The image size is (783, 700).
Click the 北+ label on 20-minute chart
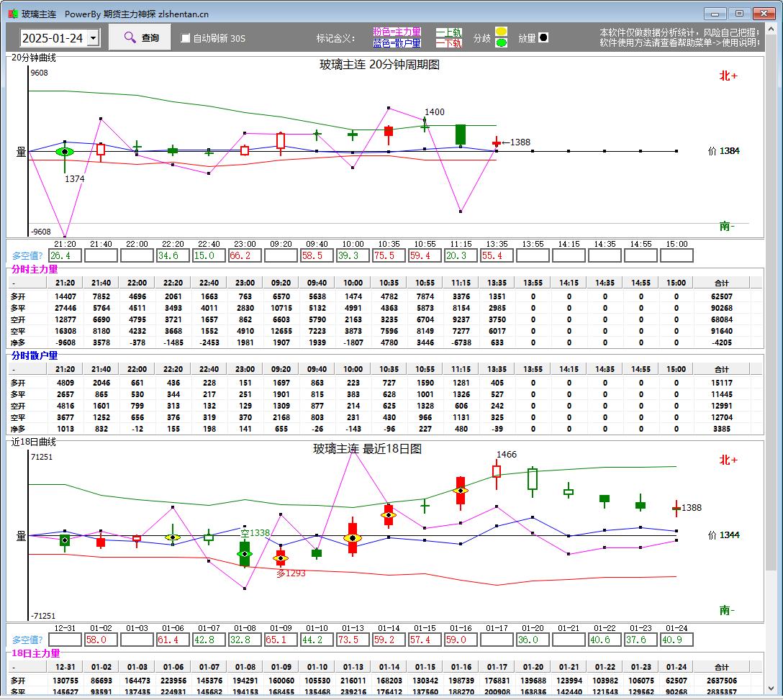tap(728, 76)
